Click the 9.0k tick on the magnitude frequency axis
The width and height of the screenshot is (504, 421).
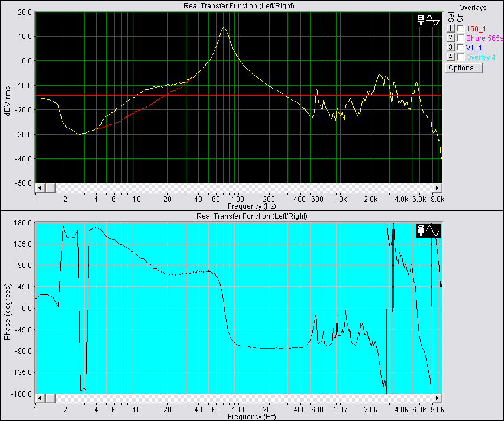point(438,199)
